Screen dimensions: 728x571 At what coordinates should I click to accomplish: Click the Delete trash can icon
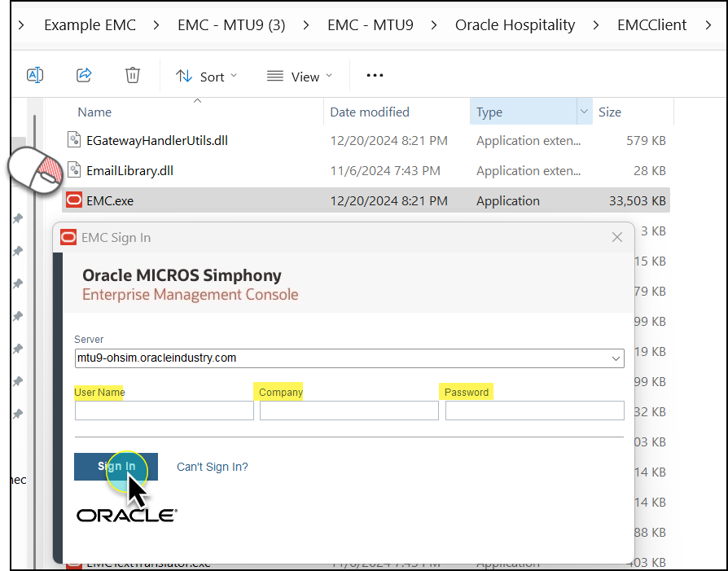tap(133, 76)
